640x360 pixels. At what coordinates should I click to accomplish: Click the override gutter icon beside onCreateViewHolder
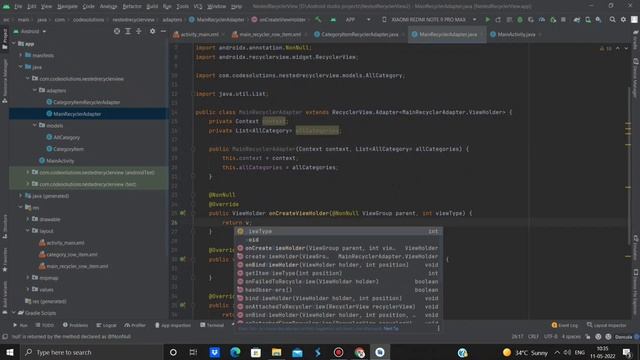click(x=183, y=213)
